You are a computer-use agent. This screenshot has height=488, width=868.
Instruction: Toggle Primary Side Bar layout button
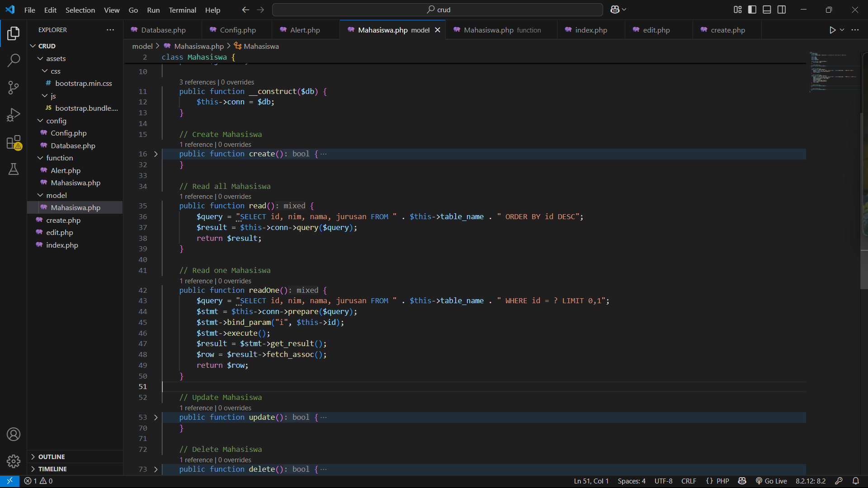(x=752, y=9)
